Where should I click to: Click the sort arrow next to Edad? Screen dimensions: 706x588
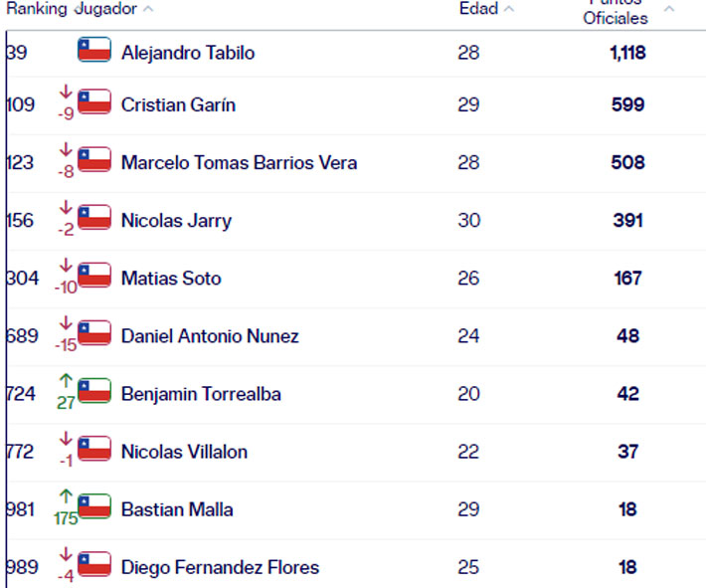tap(509, 9)
